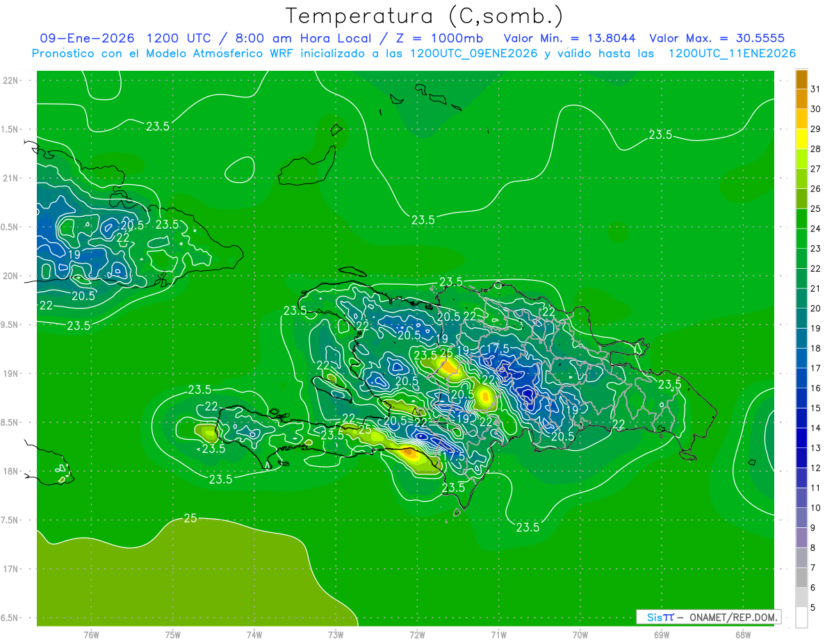
Task: Click the colorbar scale label "26"
Action: point(816,189)
